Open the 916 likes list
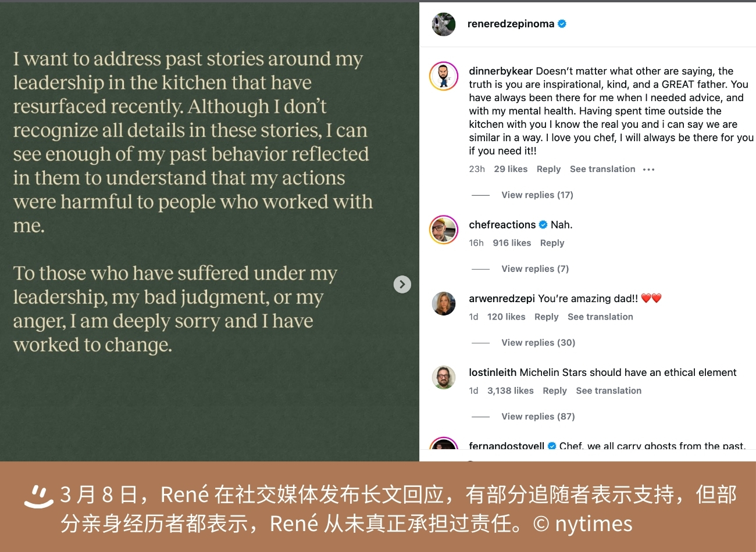The height and width of the screenshot is (552, 756). pos(512,243)
